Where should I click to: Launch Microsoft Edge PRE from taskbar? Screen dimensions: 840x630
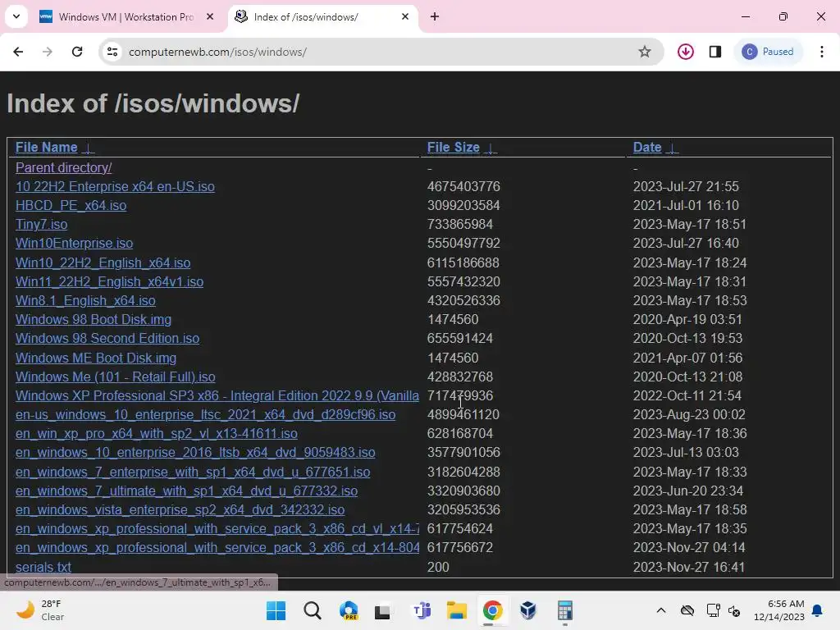click(x=349, y=610)
